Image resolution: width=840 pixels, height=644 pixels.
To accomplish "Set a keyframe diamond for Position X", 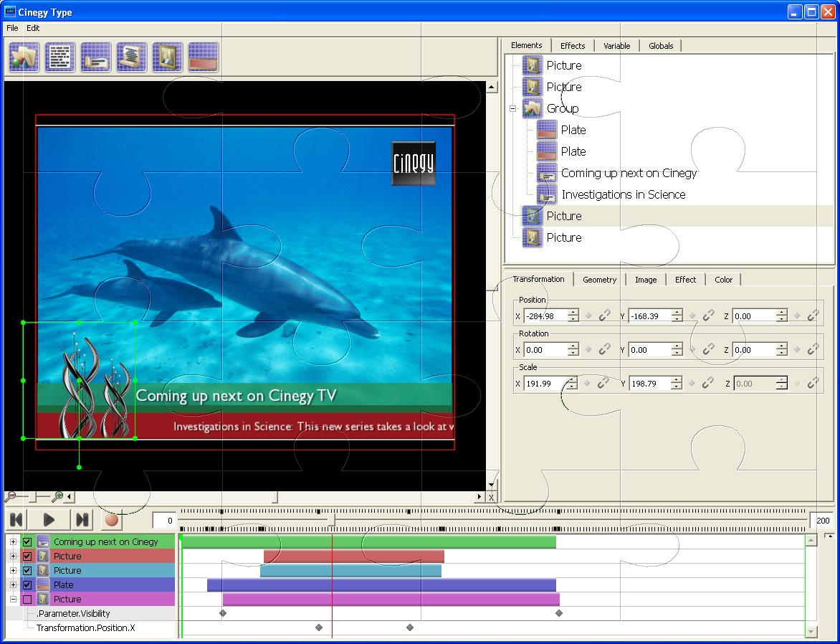I will click(588, 316).
